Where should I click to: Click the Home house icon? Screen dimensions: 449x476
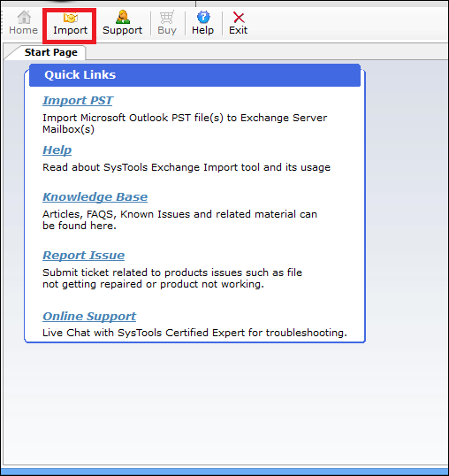(24, 18)
